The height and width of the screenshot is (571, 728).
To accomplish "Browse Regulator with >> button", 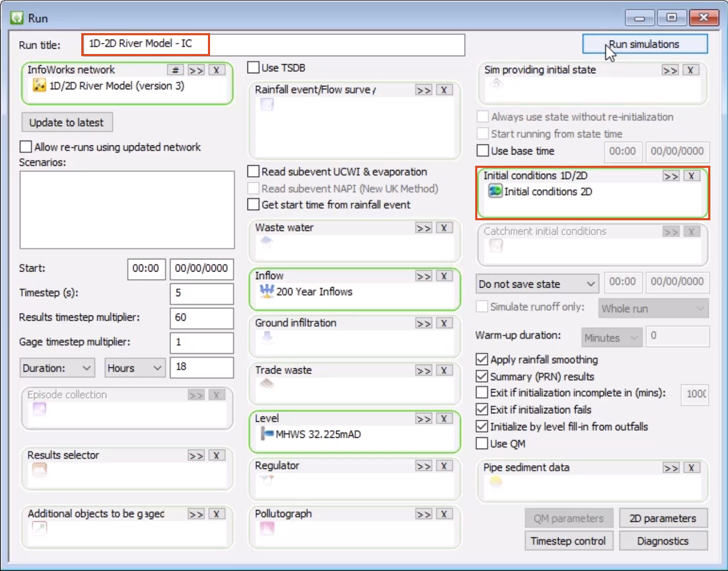I will pyautogui.click(x=424, y=466).
